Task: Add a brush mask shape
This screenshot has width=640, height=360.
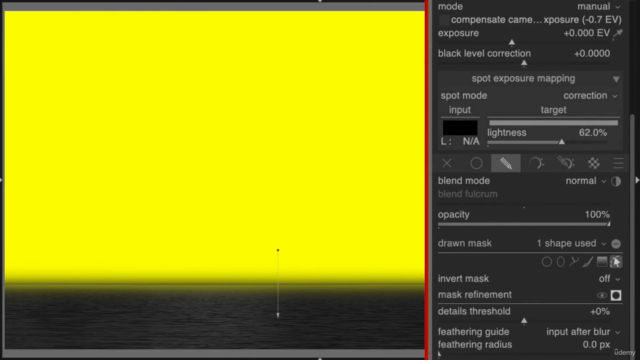Action: [588, 262]
